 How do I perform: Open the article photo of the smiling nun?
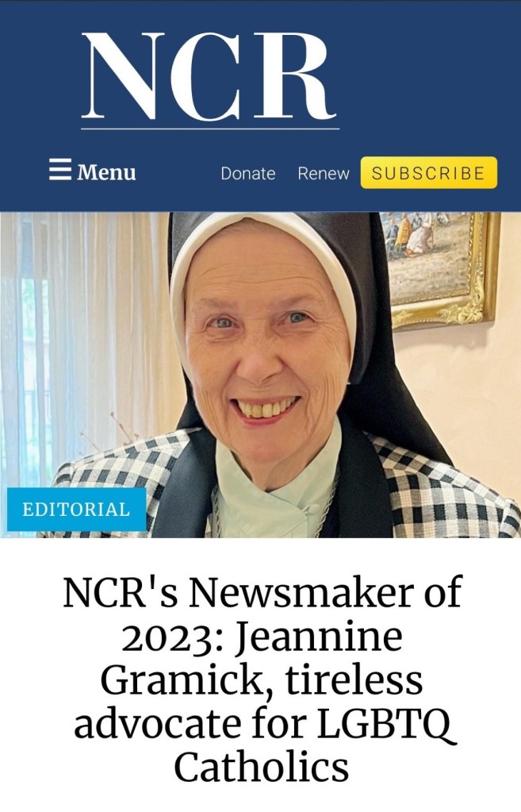pyautogui.click(x=260, y=375)
